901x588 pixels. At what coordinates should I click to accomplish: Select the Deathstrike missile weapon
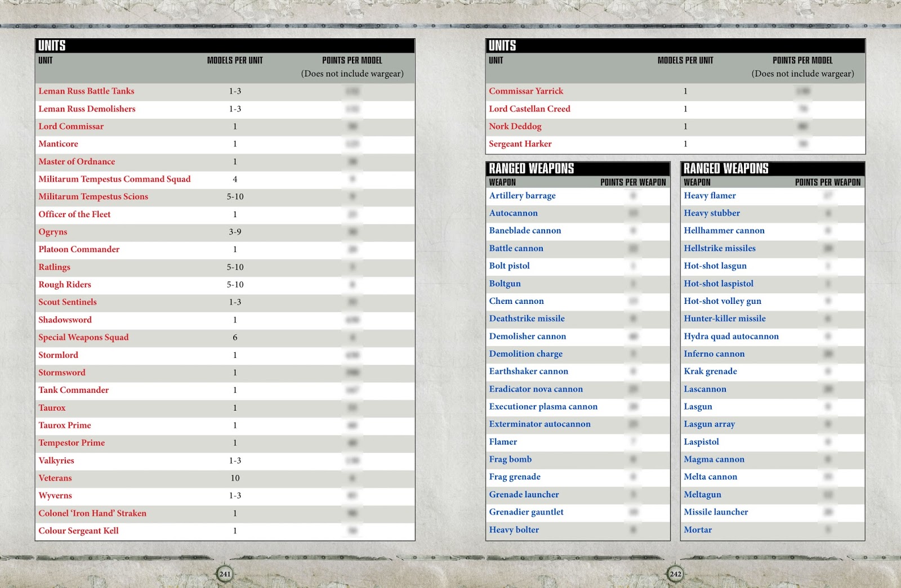(526, 318)
